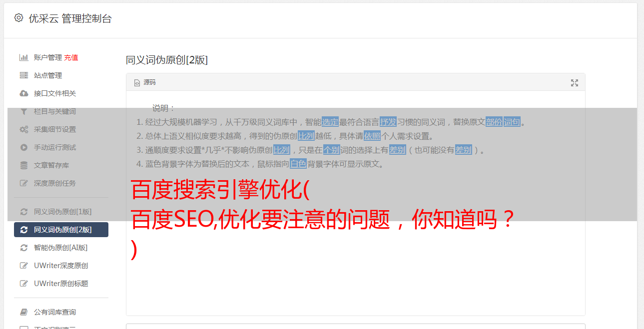Screen dimensions: 644x329
Task: Go to UWriter深度原创 page
Action: pyautogui.click(x=61, y=266)
